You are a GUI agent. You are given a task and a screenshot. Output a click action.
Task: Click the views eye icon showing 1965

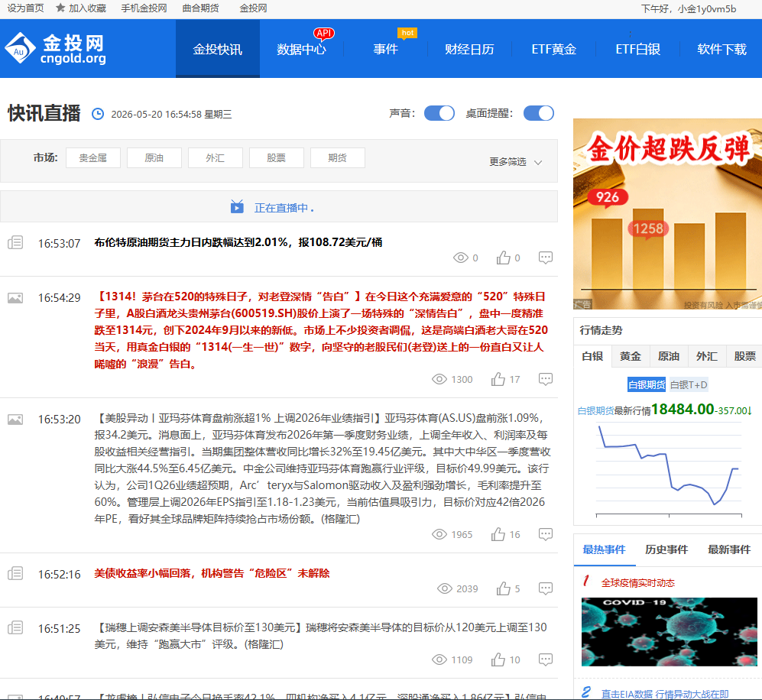tap(439, 534)
